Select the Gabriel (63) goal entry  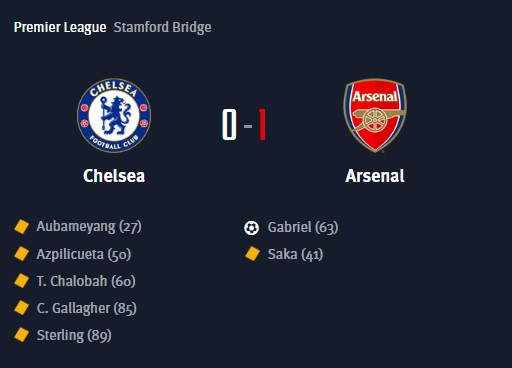303,227
